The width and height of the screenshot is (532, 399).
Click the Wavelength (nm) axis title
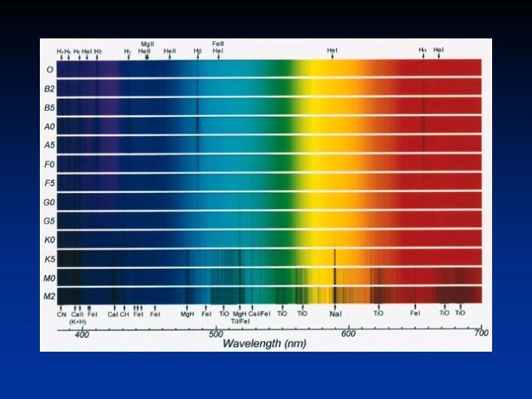click(265, 344)
